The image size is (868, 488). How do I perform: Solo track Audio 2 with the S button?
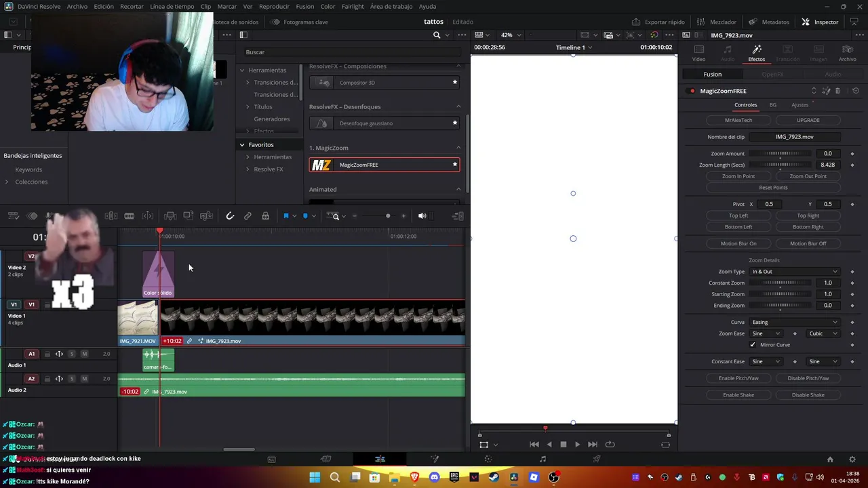pos(72,379)
